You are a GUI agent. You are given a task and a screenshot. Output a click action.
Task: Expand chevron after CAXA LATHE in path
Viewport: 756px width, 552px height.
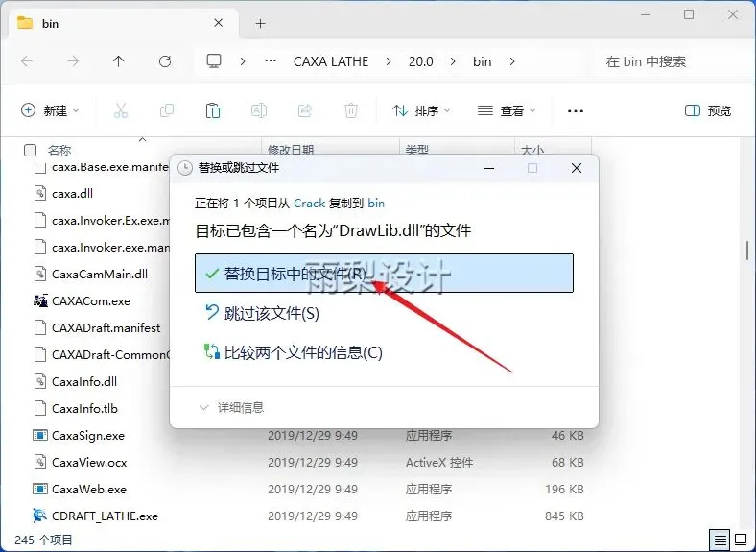pos(389,61)
